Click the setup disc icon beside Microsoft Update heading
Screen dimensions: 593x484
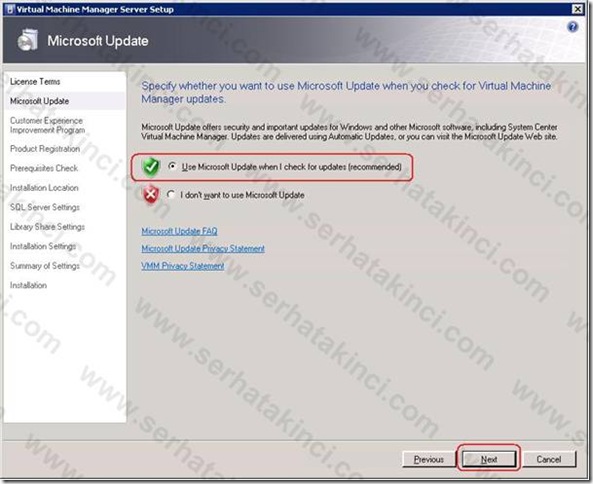tap(28, 40)
